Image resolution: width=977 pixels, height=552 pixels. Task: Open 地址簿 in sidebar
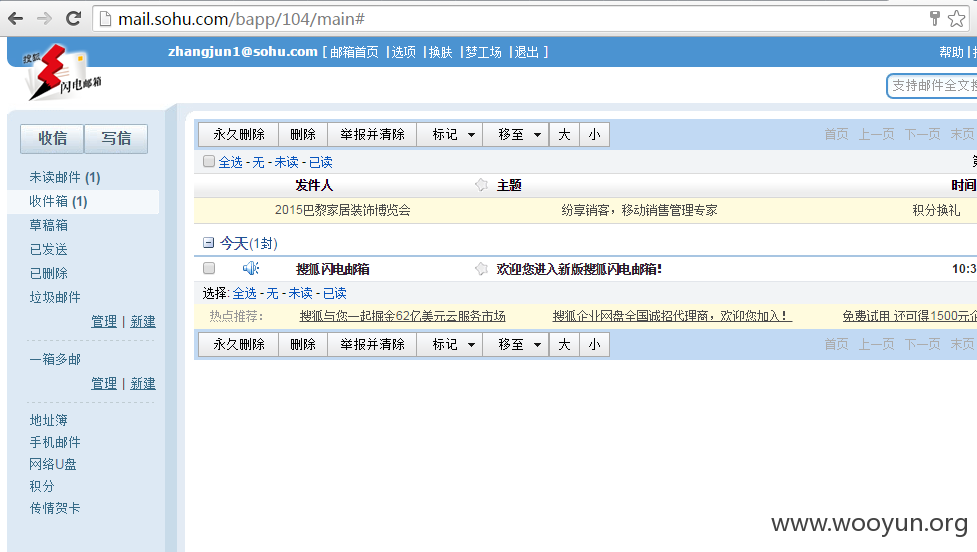tap(49, 421)
